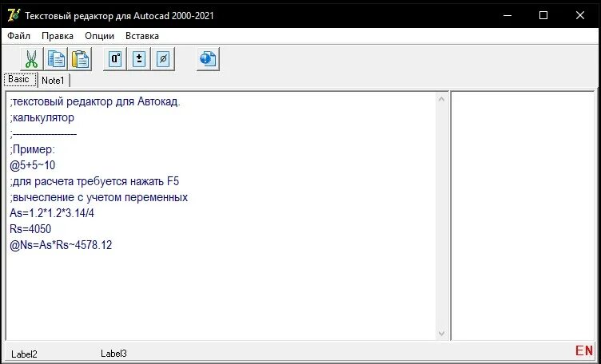Switch to the Note1 tab

click(x=53, y=81)
